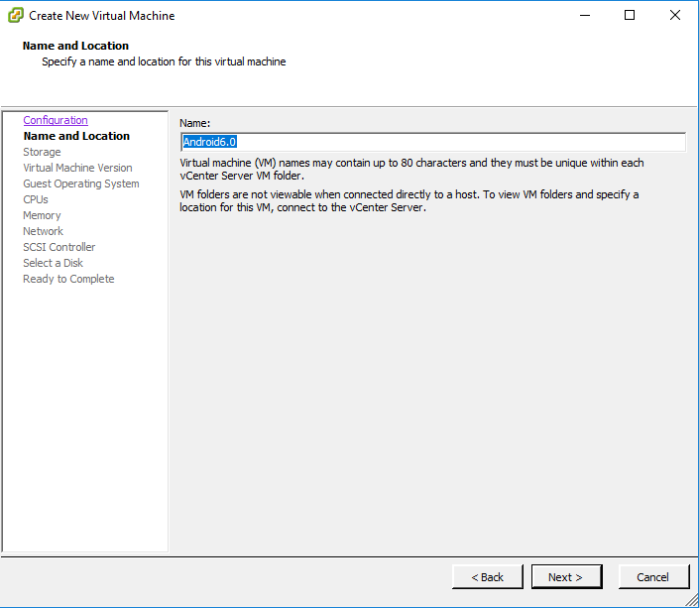Open the Memory step in sidebar
Screen dimensions: 700x608
(42, 215)
